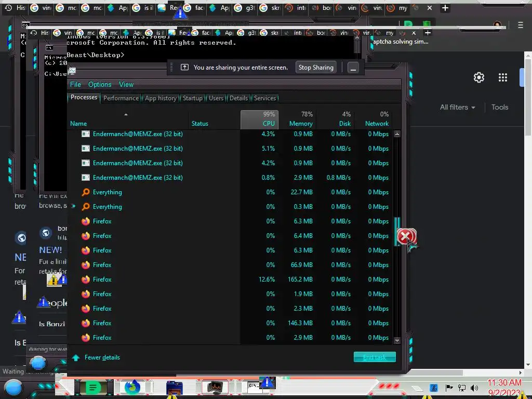Click Firefox icon in the 66.9 MB row
The width and height of the screenshot is (532, 399).
click(86, 265)
